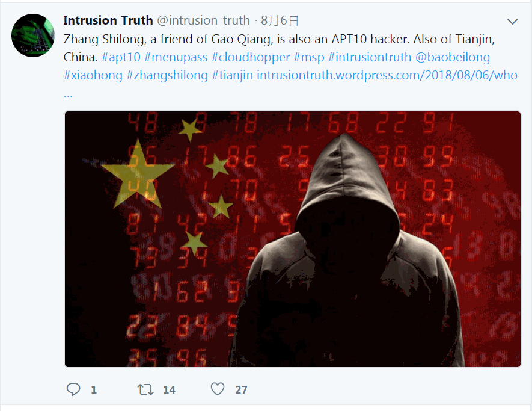The height and width of the screenshot is (411, 532).
Task: Click the reply speech bubble icon
Action: point(73,389)
